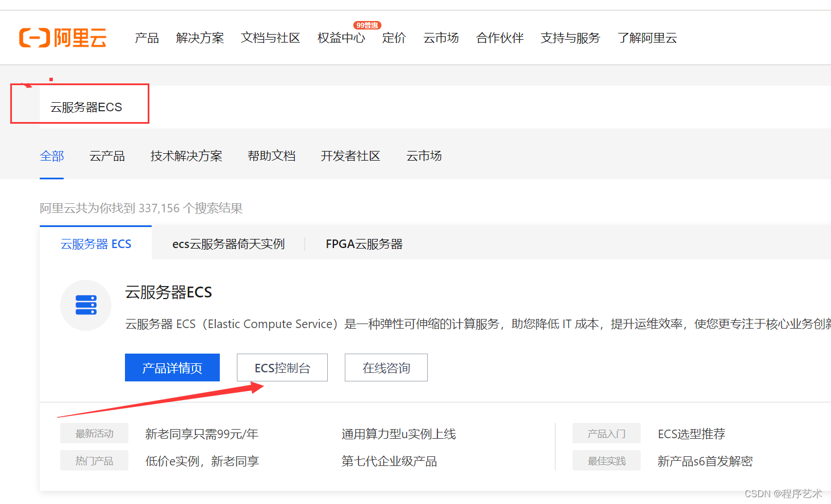Open the 新老同享只需99元/年 link
This screenshot has width=831, height=504.
pos(202,434)
